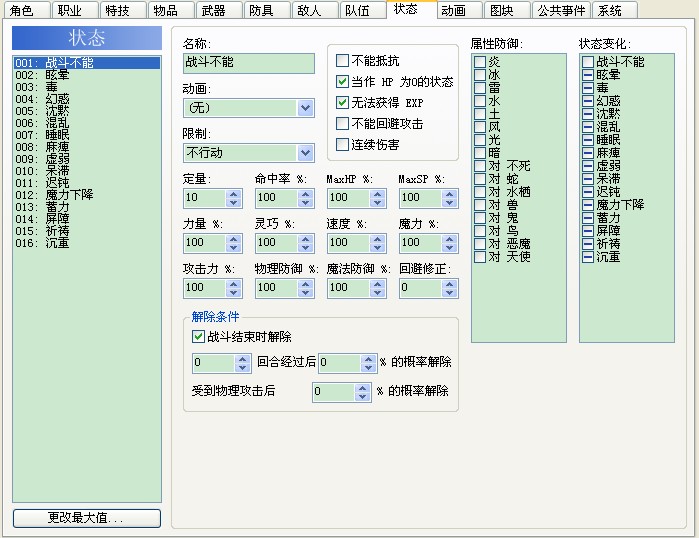Adjust the 速度 % spinner arrows
The image size is (699, 538).
click(x=378, y=243)
